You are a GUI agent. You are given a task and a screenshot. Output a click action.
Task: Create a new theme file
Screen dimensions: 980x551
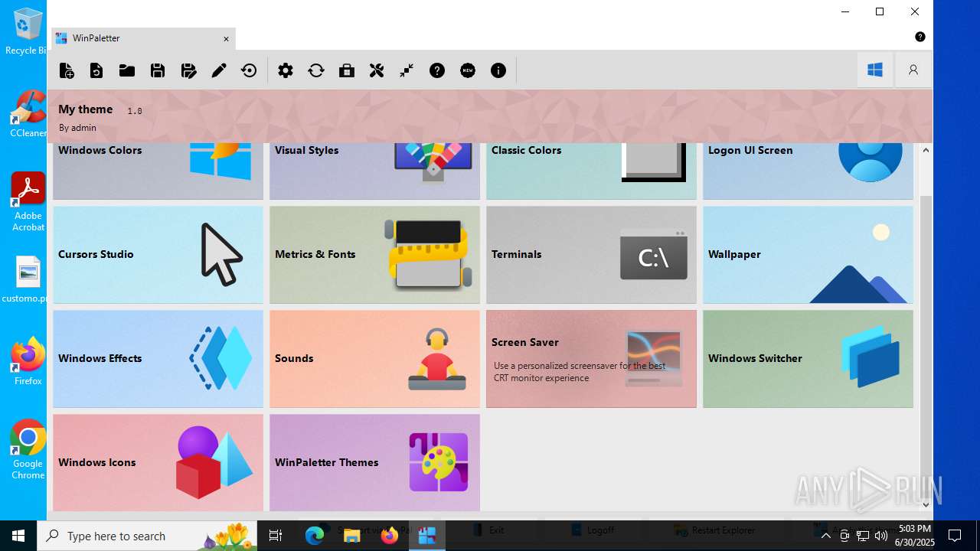[x=67, y=70]
